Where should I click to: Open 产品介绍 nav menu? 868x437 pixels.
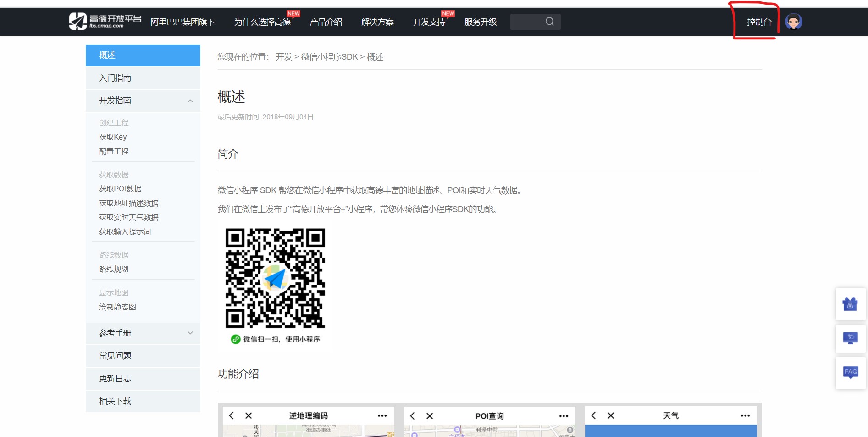326,22
